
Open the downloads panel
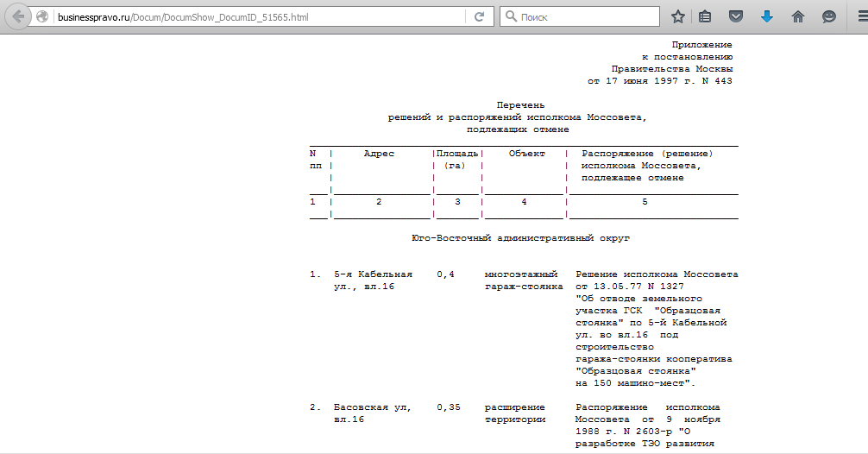tap(766, 16)
